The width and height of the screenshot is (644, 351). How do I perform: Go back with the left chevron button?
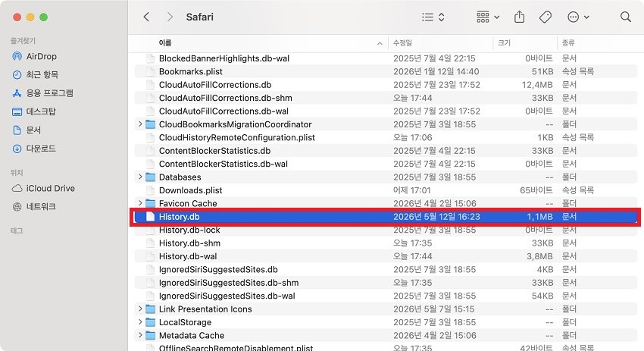point(146,17)
